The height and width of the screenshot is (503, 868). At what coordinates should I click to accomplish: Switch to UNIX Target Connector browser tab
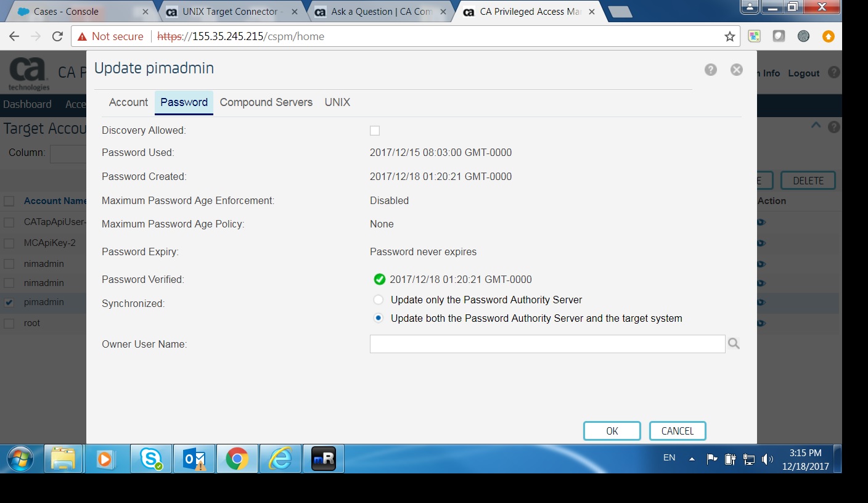click(232, 11)
